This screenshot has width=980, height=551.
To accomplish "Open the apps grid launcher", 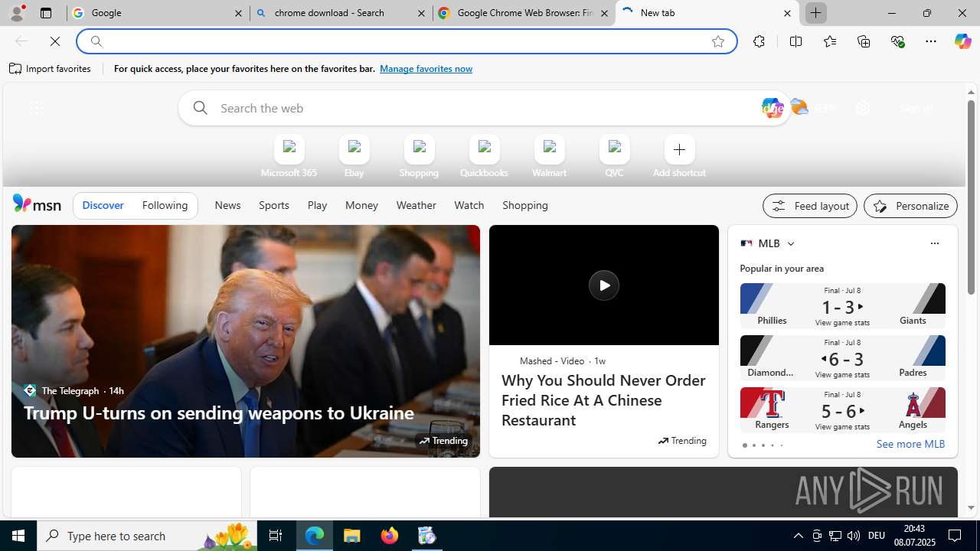I will pyautogui.click(x=36, y=108).
